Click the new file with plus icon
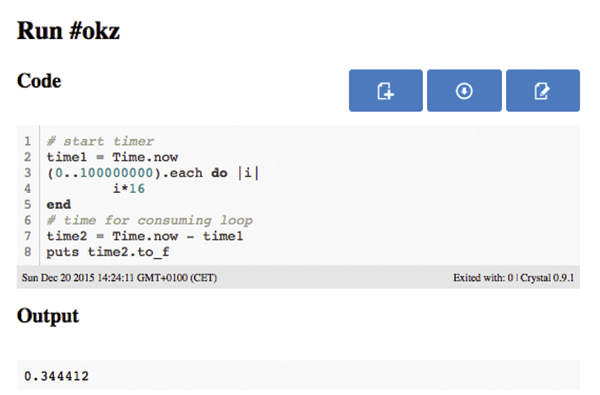This screenshot has width=600, height=395. click(386, 91)
